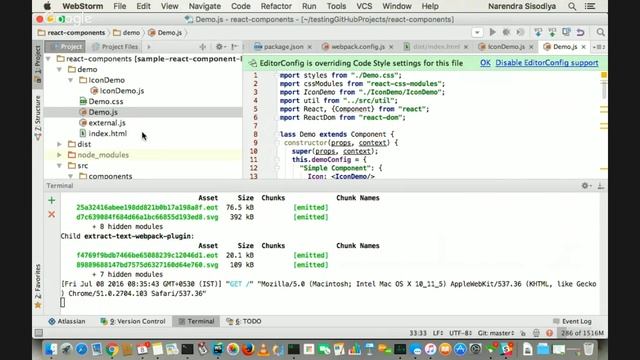
Task: Open the Trash in the Dock
Action: tap(588, 349)
